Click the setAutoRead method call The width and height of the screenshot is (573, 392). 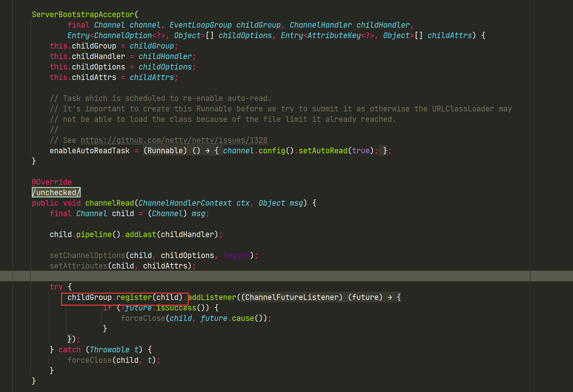pos(323,150)
